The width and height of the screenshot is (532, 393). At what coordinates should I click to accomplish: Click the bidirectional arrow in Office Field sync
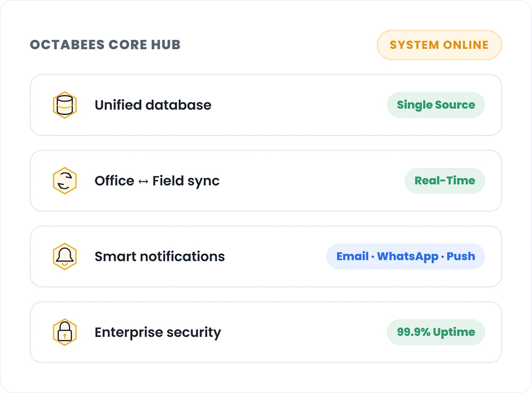[143, 182]
